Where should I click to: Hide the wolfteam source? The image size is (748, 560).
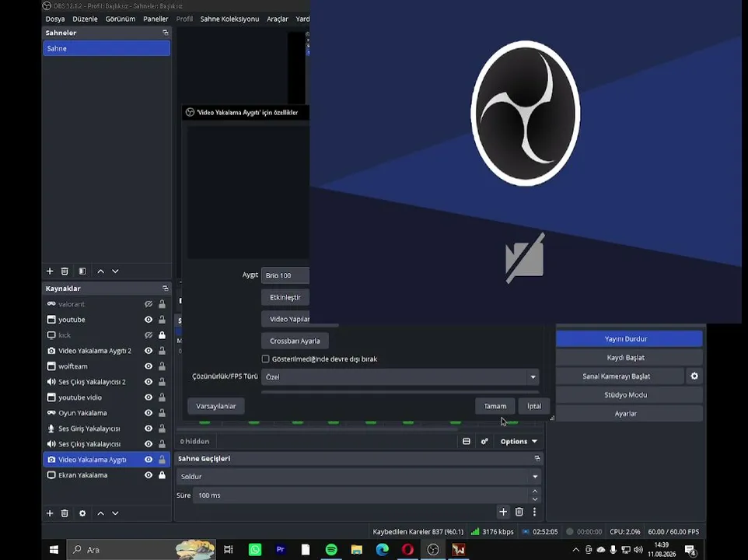[x=149, y=366]
